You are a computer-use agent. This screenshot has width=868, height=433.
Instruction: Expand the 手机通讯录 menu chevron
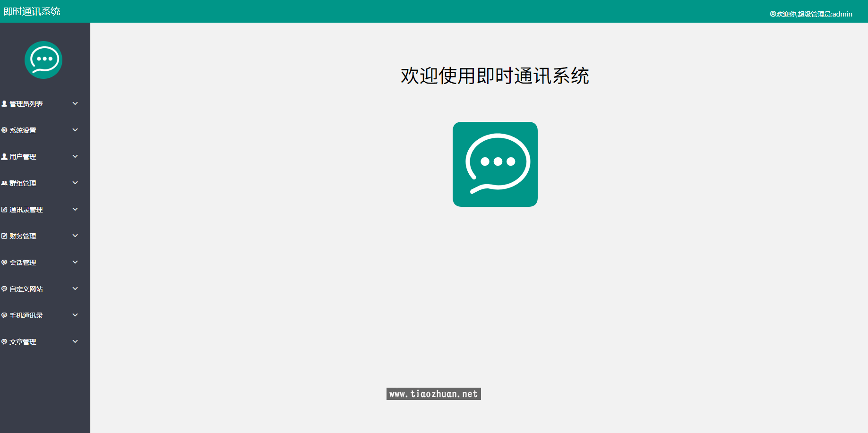pos(75,315)
